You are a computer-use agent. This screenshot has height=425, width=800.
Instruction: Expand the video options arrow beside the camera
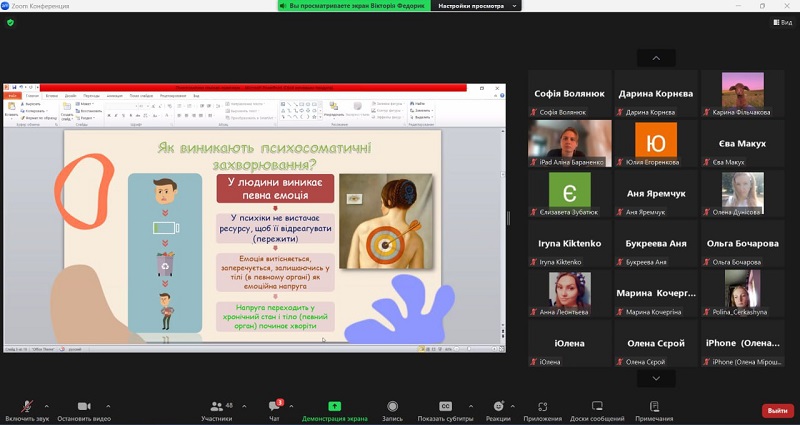click(108, 406)
